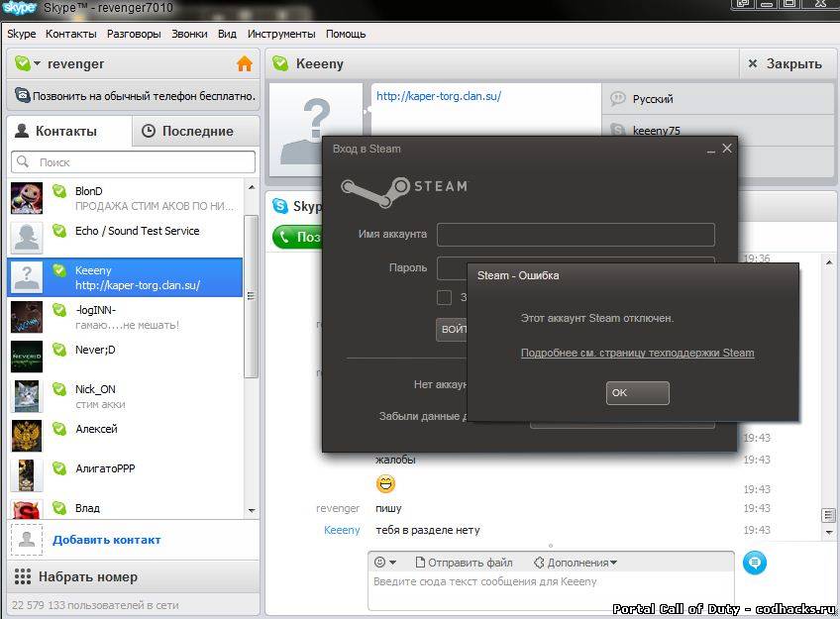Open the Дополнения dropdown
This screenshot has height=619, width=840.
tap(576, 563)
